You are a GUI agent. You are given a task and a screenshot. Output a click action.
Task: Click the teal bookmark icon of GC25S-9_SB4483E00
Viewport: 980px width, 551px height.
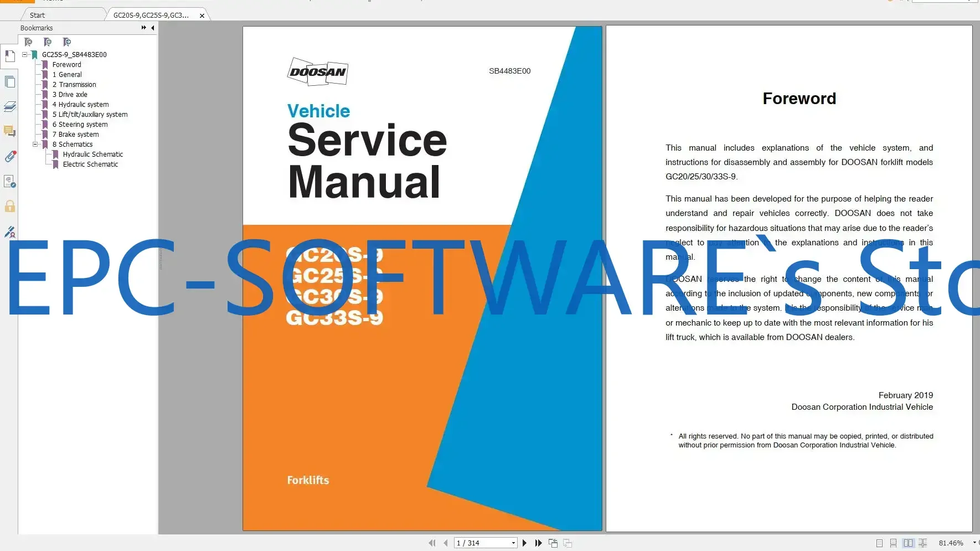35,55
